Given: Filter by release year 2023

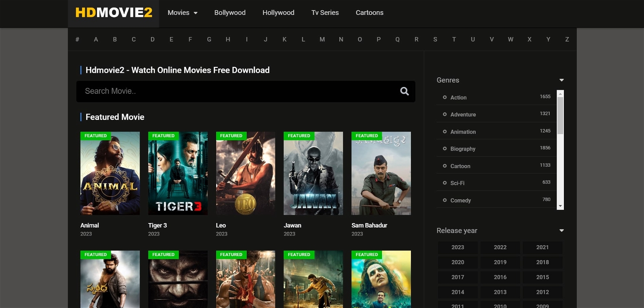Looking at the screenshot, I should [x=458, y=247].
